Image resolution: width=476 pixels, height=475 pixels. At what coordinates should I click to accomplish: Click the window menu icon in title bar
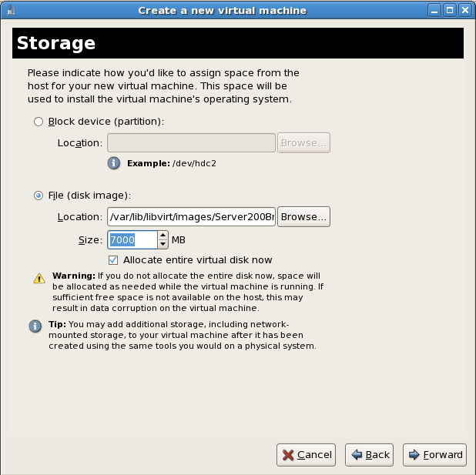11,11
